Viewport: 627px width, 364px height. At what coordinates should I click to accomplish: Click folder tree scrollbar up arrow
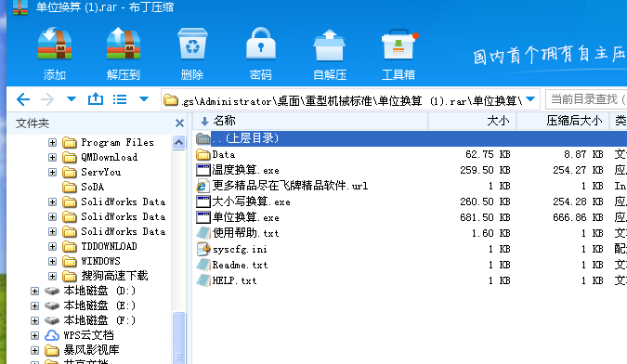point(178,142)
